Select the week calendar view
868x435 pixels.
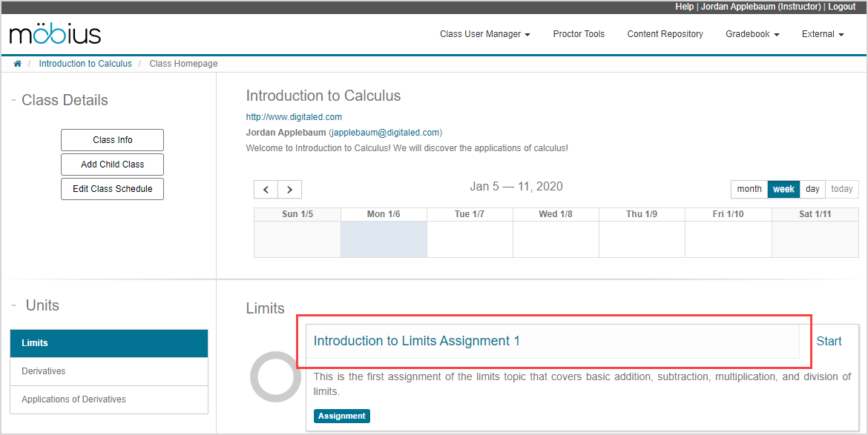coord(783,189)
